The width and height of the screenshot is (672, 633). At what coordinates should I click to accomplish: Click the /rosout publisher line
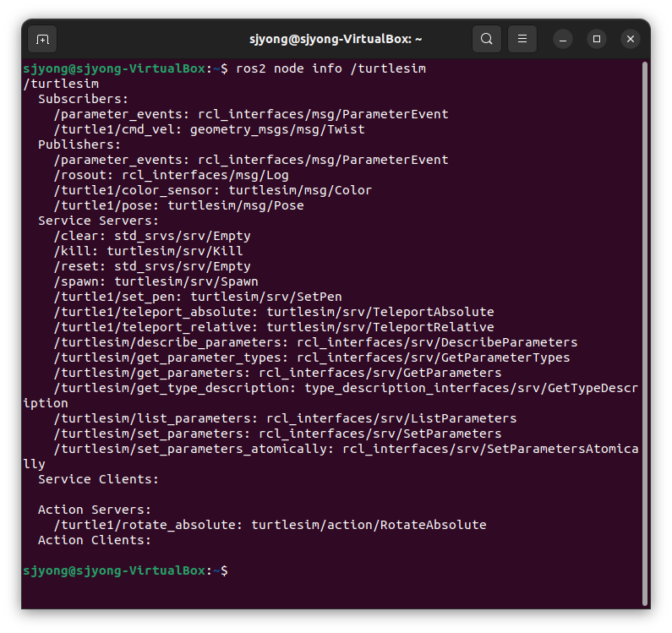[x=171, y=175]
